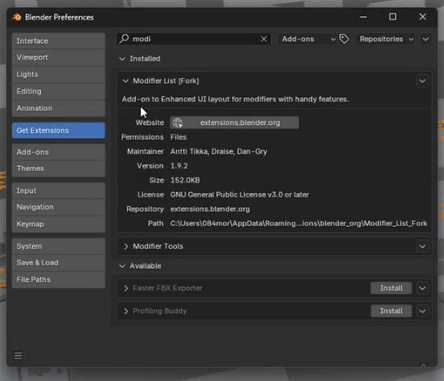The width and height of the screenshot is (444, 381).
Task: Minimize the Blender Preferences window
Action: coord(363,17)
